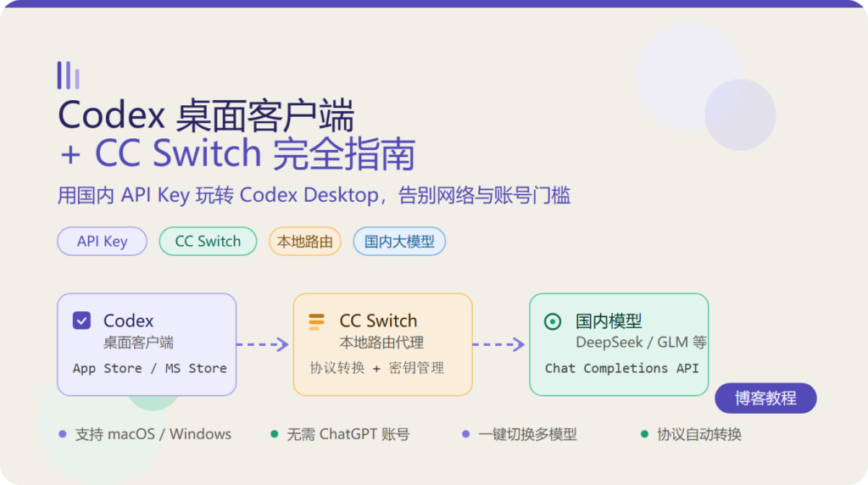Select the 本地路由 orange tag
The height and width of the screenshot is (485, 868).
[304, 242]
